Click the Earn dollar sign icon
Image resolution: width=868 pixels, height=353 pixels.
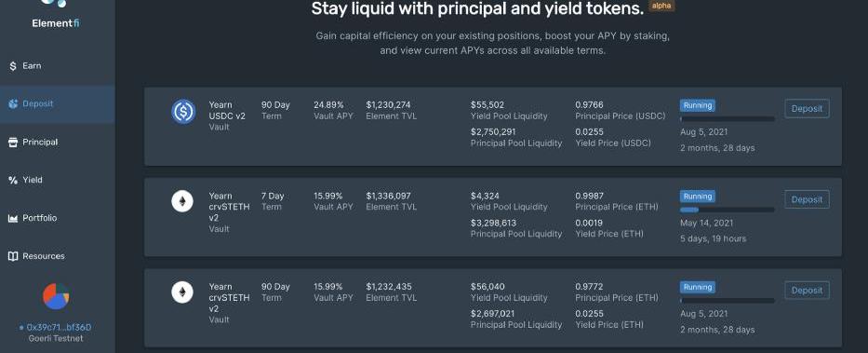click(x=13, y=66)
